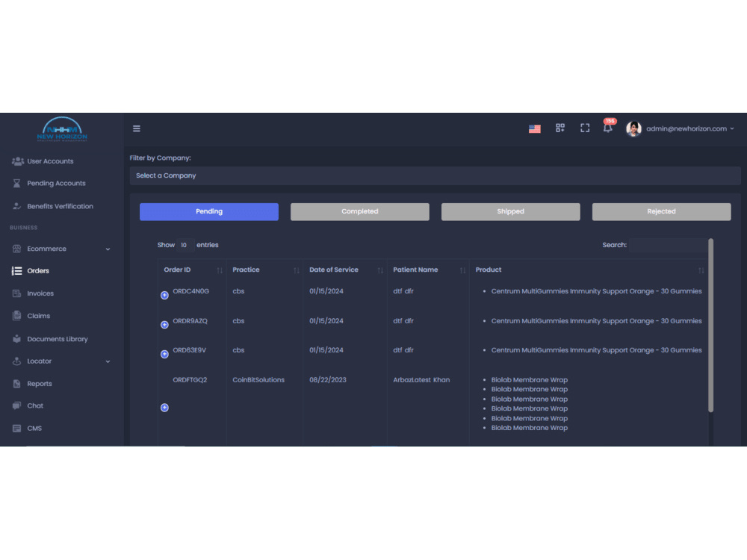Image resolution: width=747 pixels, height=560 pixels.
Task: Open the Chat page
Action: pos(35,405)
